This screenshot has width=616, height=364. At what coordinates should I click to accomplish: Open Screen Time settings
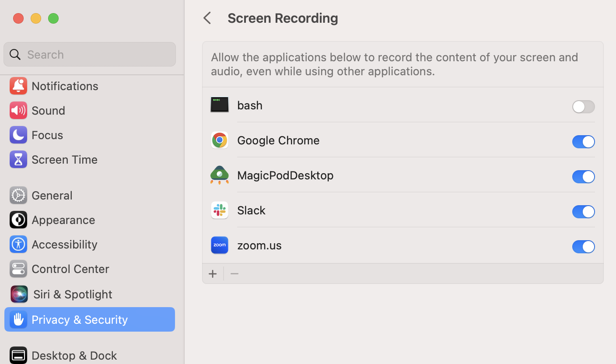point(90,159)
